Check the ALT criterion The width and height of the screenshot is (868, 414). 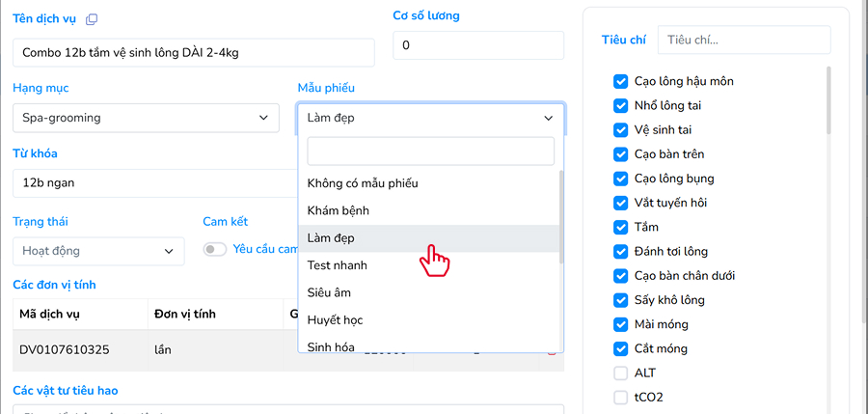(x=620, y=373)
